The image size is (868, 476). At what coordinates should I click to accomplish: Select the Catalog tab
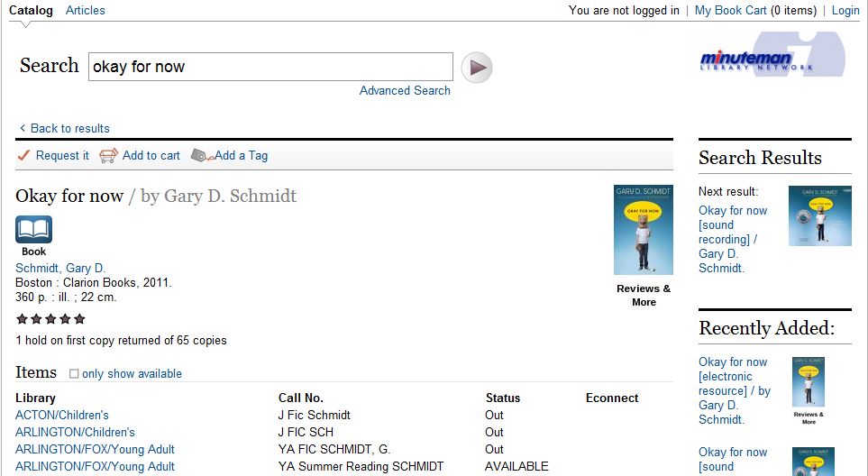pyautogui.click(x=31, y=11)
